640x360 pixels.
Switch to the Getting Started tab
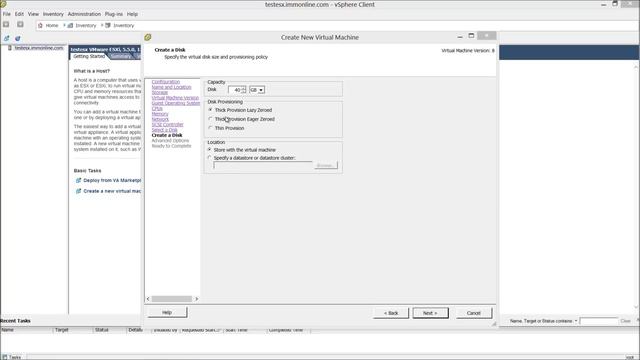point(89,56)
